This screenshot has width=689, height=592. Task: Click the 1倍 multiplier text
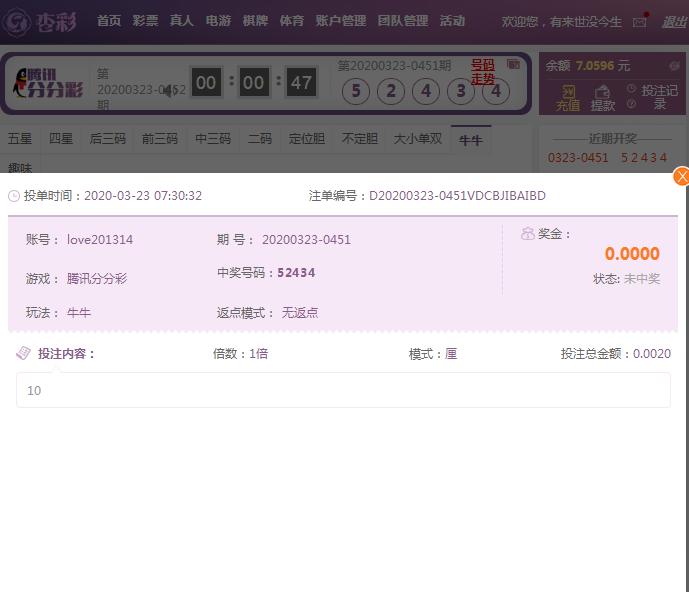point(258,353)
